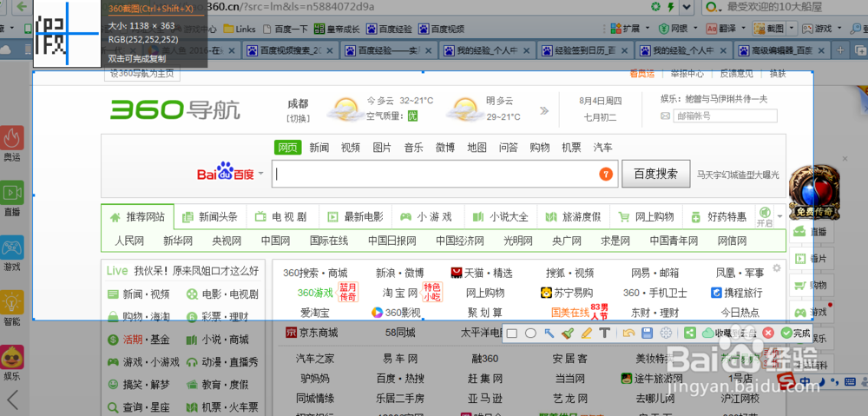The width and height of the screenshot is (868, 416).
Task: Save screenshot to cloud disk (收藏到云盘)
Action: [728, 333]
